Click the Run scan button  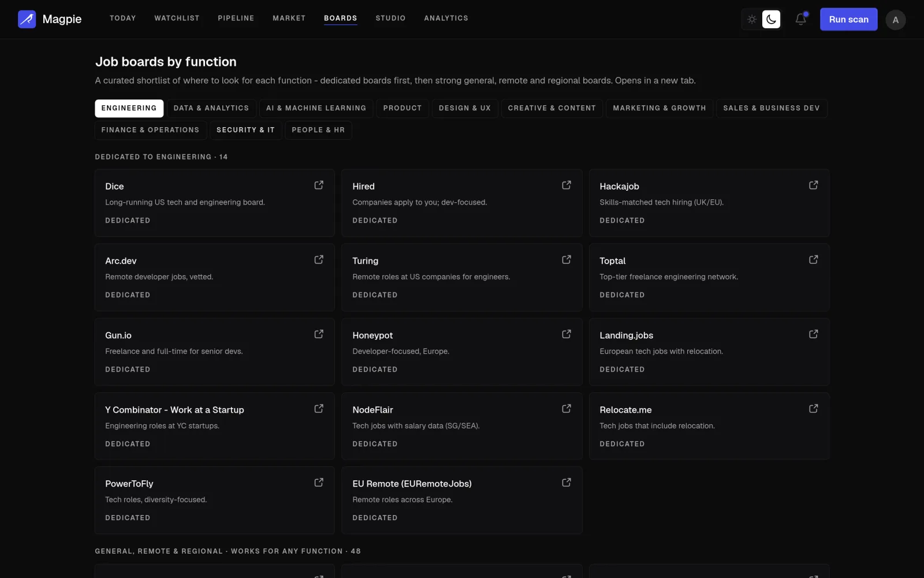pyautogui.click(x=849, y=20)
